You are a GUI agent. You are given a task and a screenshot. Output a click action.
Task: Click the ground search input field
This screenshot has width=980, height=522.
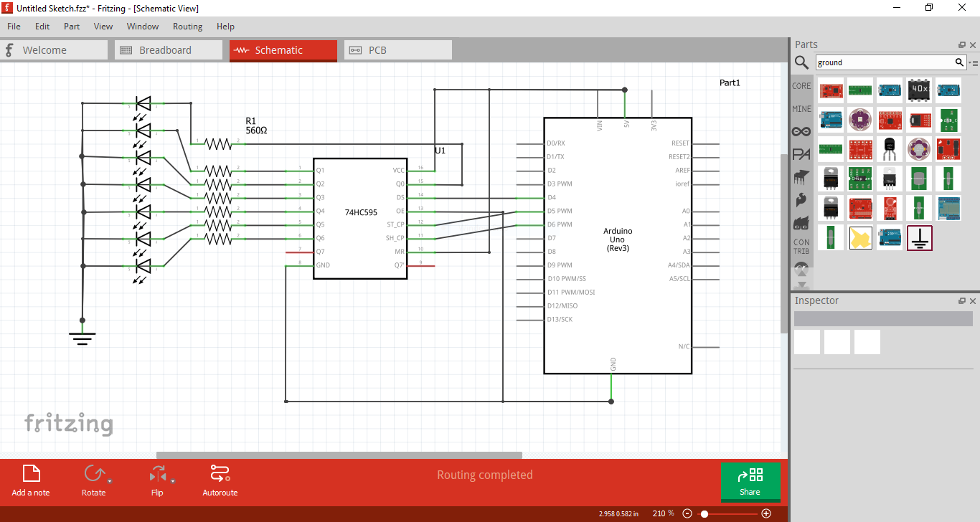click(890, 62)
